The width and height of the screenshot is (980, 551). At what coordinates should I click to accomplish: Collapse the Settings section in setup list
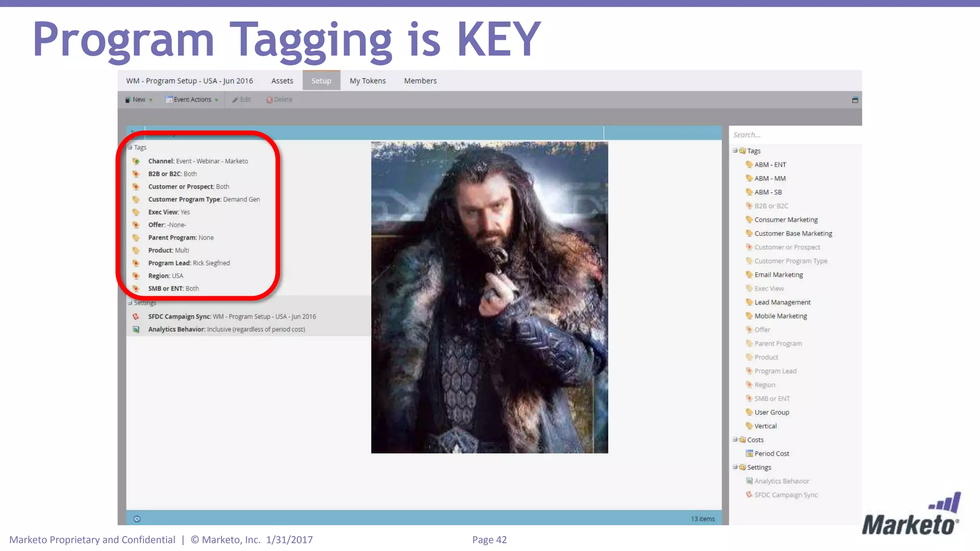click(x=130, y=303)
